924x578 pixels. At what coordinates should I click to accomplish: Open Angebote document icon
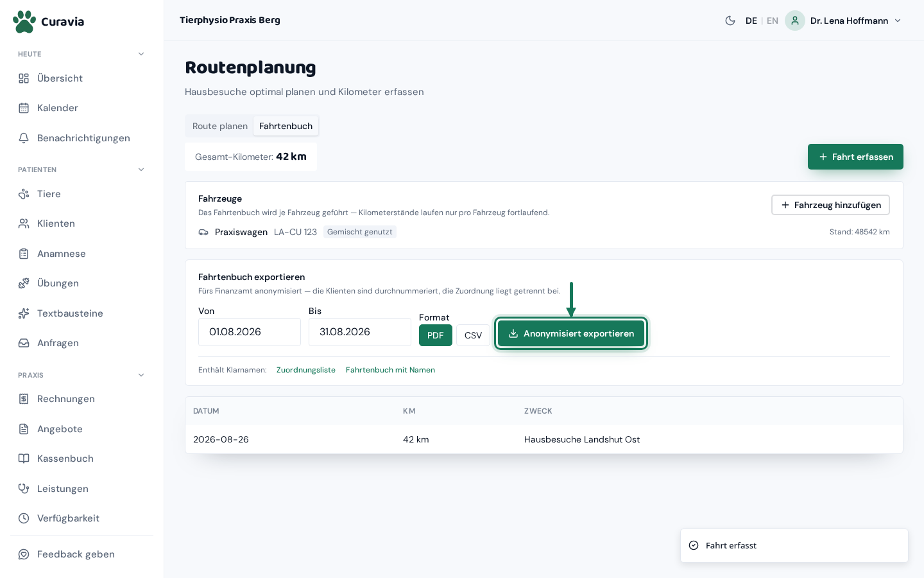(x=24, y=429)
